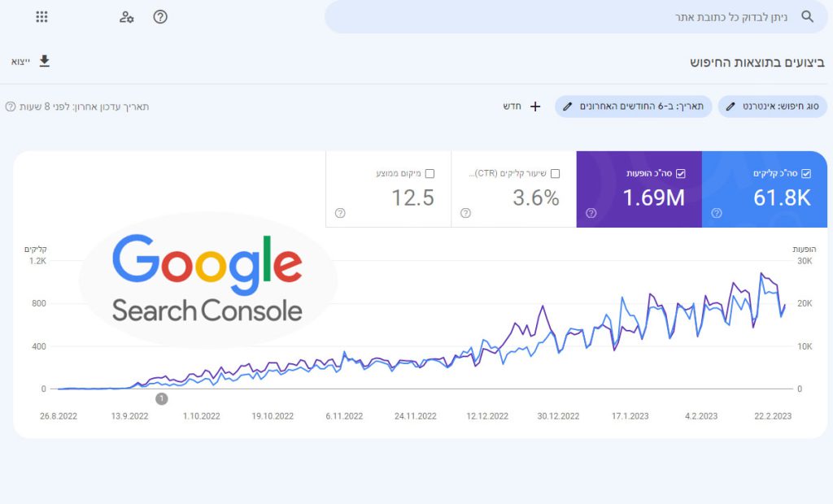Click the search magnifier icon
Viewport: 833px width, 504px height.
click(808, 16)
